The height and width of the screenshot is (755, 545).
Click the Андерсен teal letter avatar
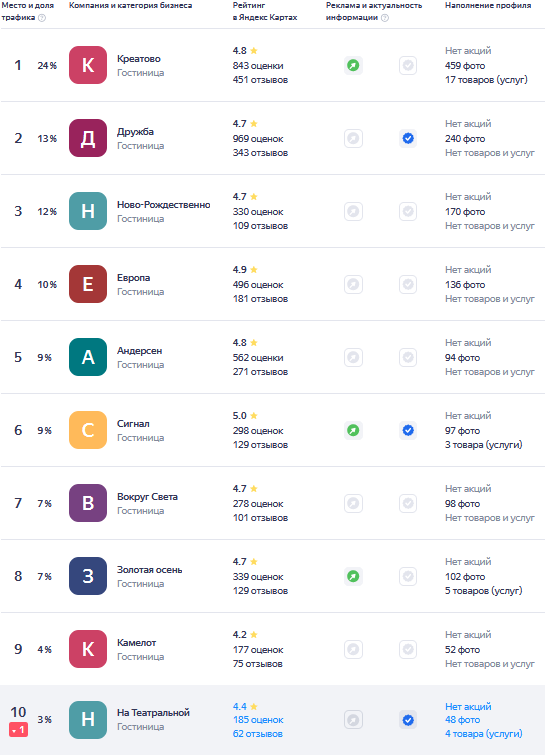click(x=88, y=357)
